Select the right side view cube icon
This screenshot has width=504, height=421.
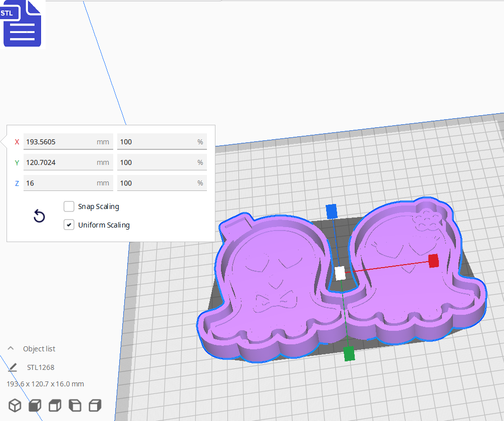(95, 405)
